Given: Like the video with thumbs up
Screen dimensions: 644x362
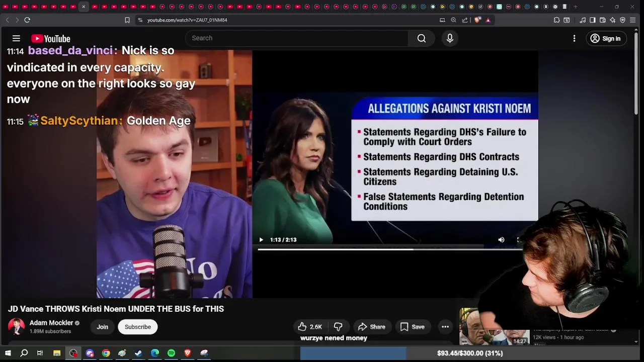Looking at the screenshot, I should 310,327.
